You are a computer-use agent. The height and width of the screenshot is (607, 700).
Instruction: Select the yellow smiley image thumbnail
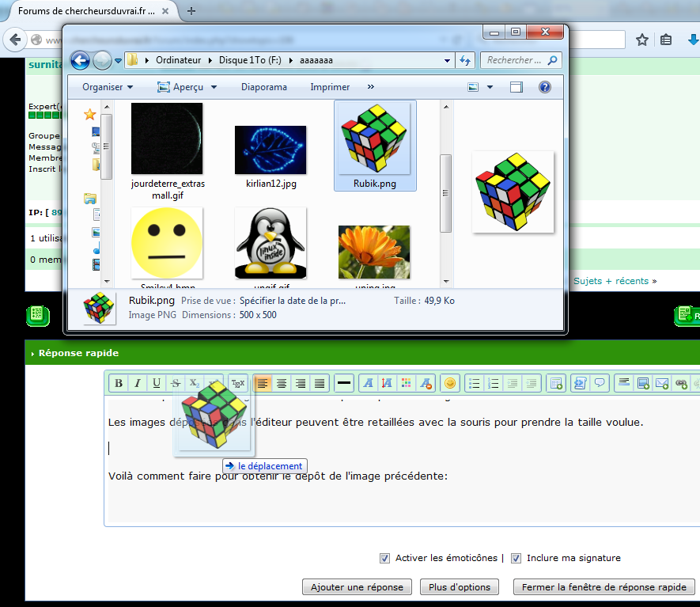167,242
